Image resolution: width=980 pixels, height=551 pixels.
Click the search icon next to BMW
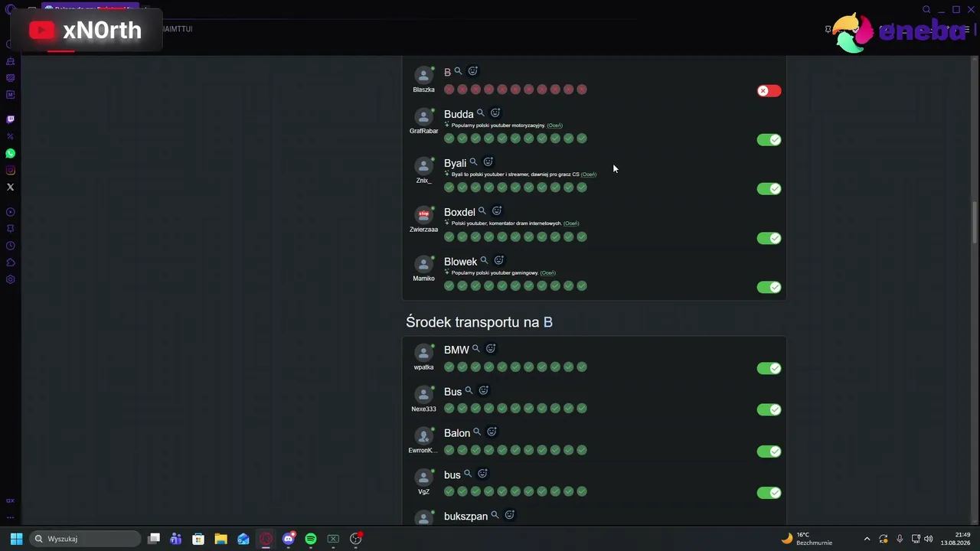click(x=476, y=349)
